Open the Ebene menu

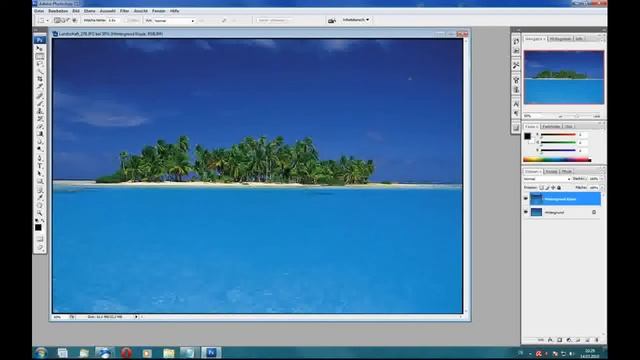click(89, 11)
